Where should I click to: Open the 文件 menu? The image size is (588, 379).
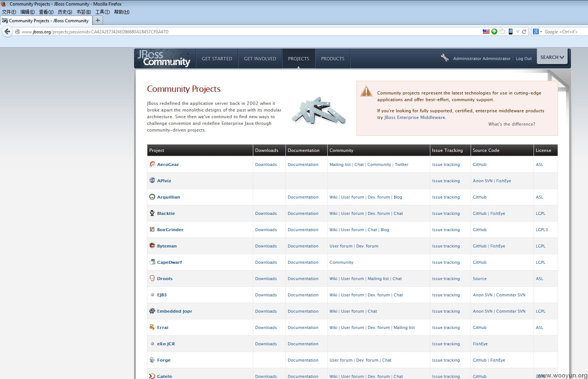tap(9, 12)
